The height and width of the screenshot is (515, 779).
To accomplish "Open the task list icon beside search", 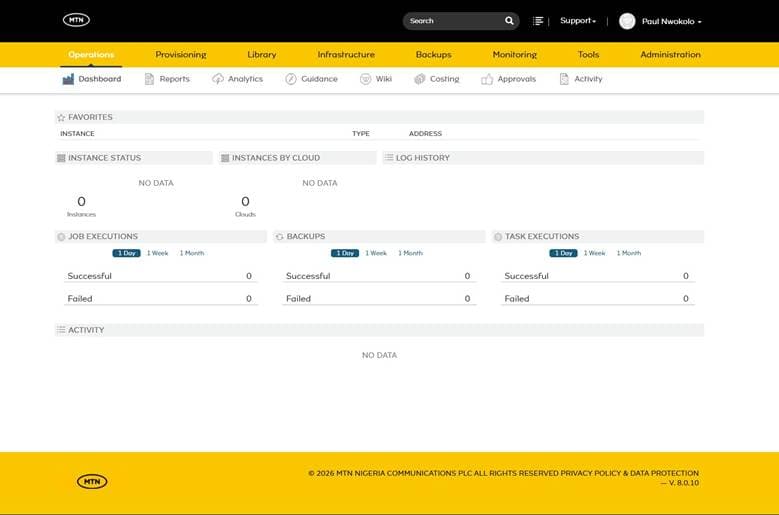I will [x=538, y=21].
